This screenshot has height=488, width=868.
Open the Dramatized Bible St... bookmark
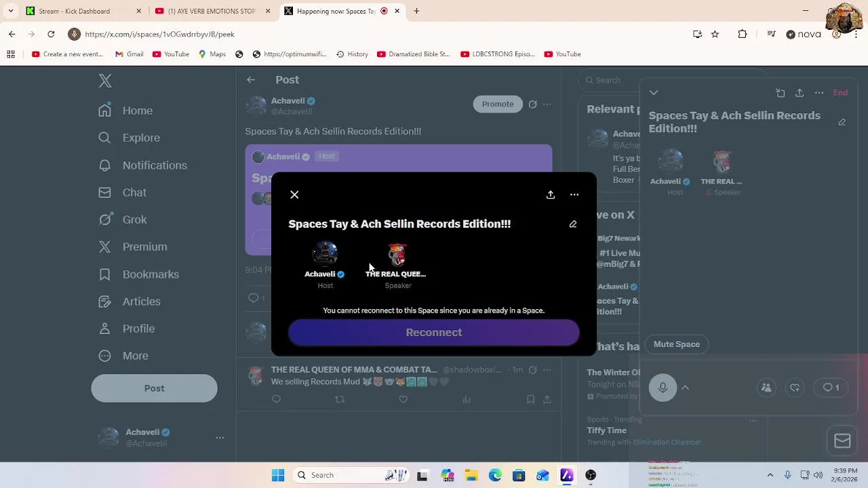pyautogui.click(x=413, y=54)
